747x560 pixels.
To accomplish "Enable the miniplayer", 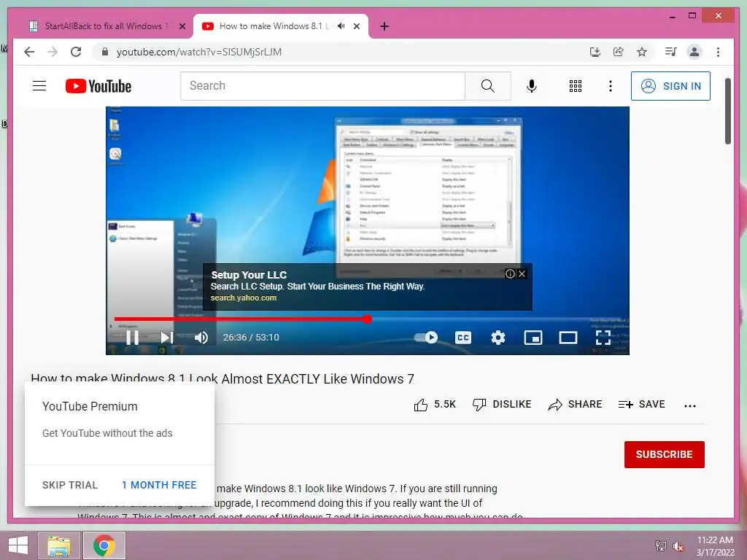I will (533, 338).
